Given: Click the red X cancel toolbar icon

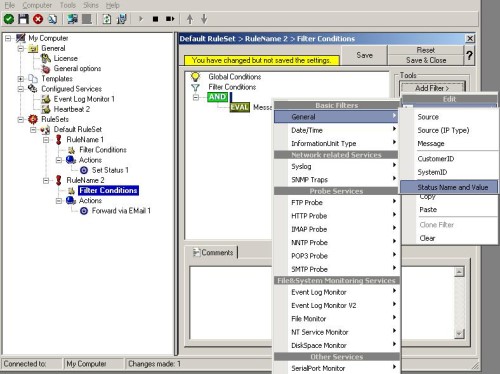Looking at the screenshot, I should pos(38,19).
